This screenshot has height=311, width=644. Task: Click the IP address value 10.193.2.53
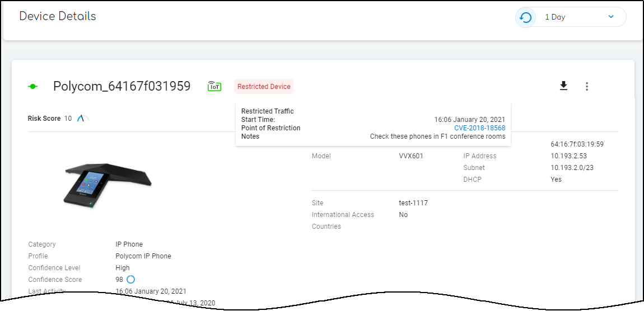click(569, 156)
